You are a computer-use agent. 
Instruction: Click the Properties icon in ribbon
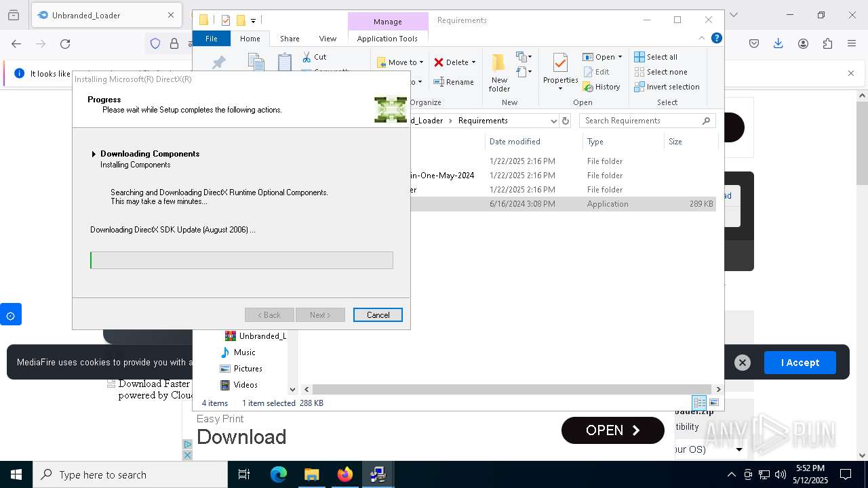coord(560,62)
